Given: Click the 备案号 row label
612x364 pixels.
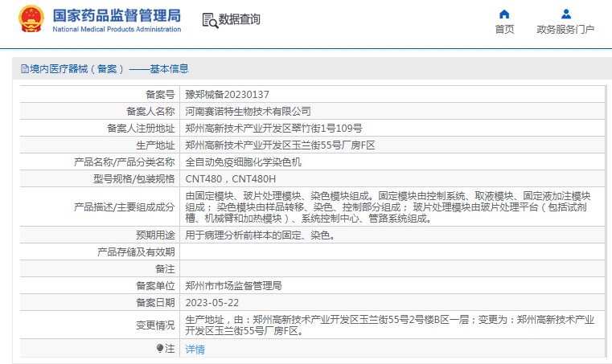Looking at the screenshot, I should 160,94.
